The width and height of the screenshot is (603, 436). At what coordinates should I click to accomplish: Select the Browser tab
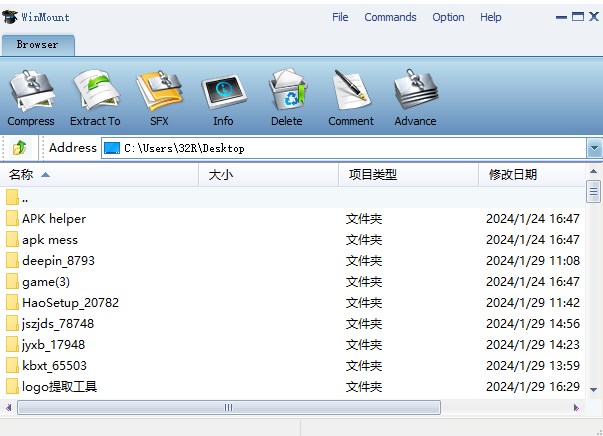tap(38, 44)
